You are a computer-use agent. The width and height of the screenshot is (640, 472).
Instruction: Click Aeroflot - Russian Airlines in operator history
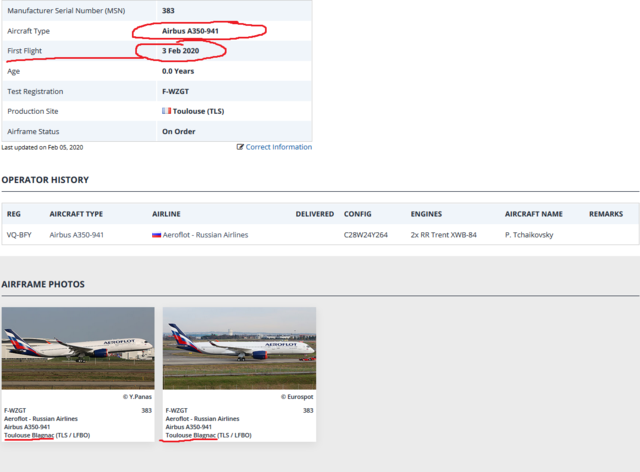205,235
